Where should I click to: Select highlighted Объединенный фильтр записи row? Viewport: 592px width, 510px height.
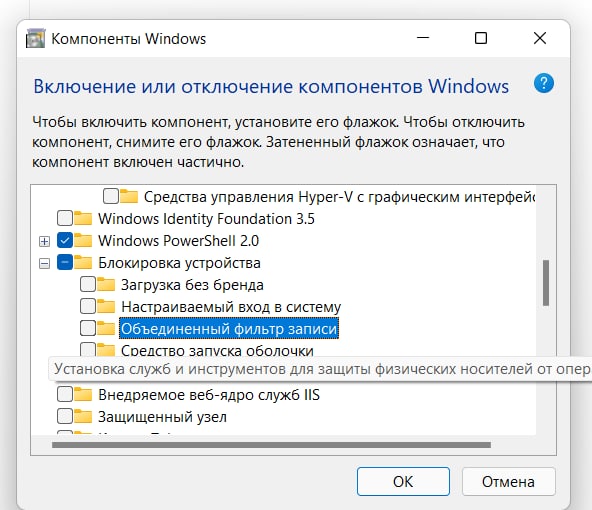(229, 328)
